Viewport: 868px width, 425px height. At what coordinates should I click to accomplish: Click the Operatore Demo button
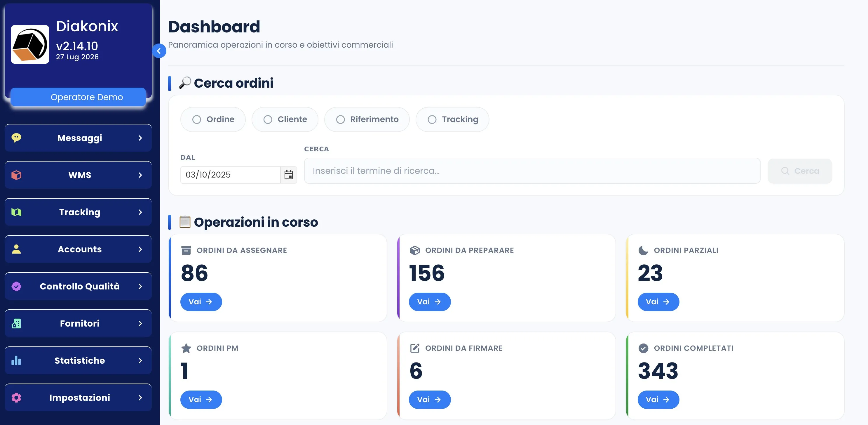78,97
